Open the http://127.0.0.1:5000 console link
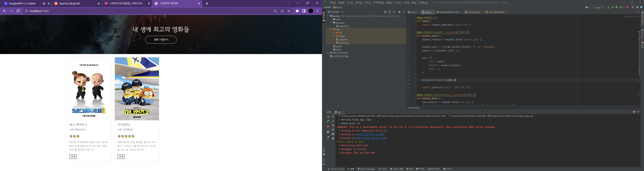The width and height of the screenshot is (644, 171). [x=370, y=134]
